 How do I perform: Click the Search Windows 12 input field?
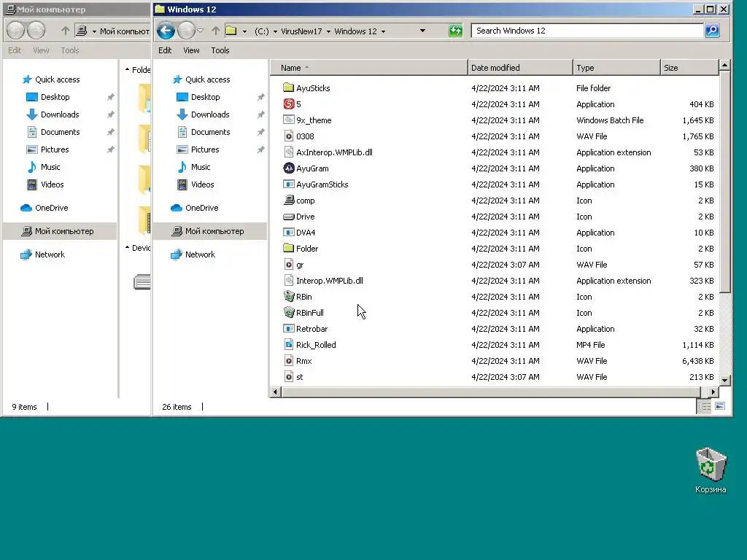587,31
